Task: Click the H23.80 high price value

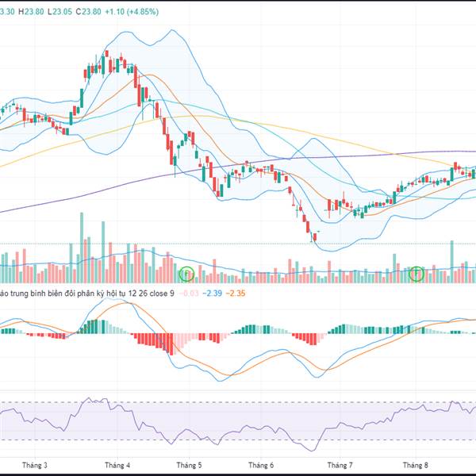Action: click(31, 12)
